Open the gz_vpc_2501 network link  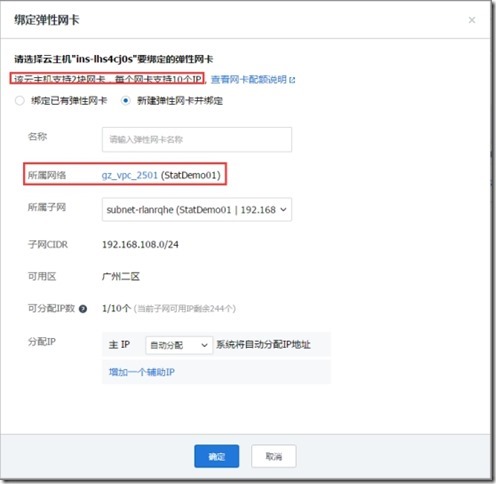coord(129,175)
